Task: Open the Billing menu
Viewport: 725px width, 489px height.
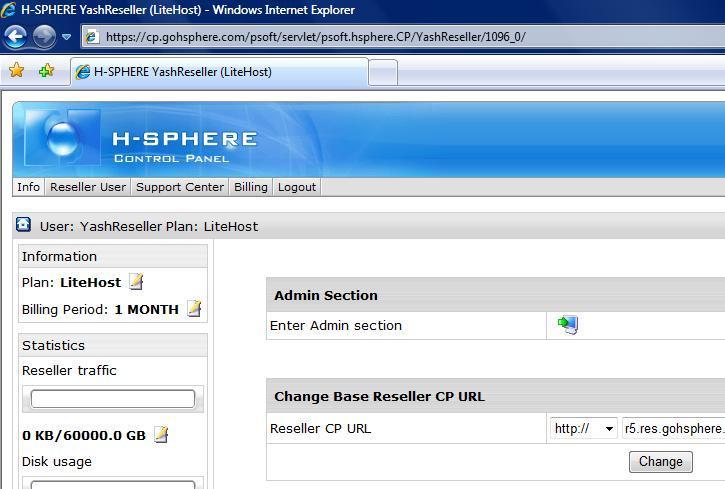Action: pos(250,187)
